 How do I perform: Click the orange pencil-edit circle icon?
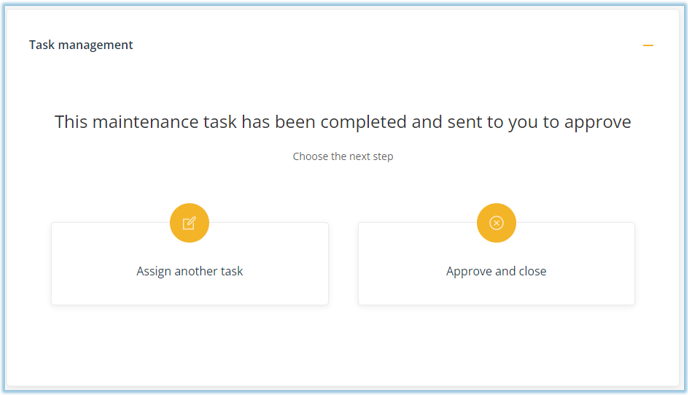189,223
